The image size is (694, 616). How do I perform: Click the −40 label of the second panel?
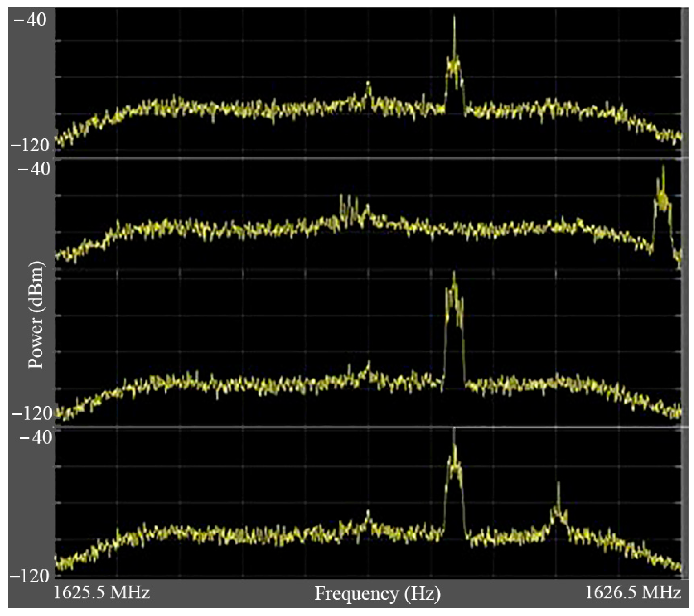coord(34,169)
